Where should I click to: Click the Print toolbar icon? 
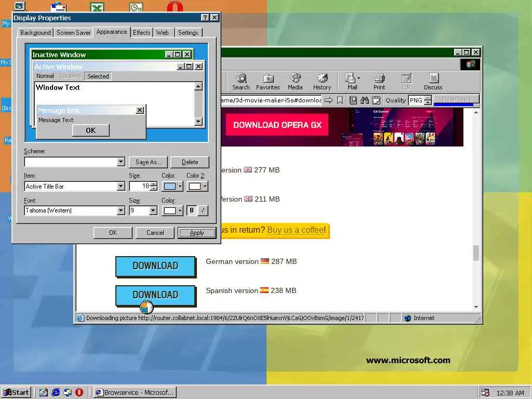click(x=379, y=82)
